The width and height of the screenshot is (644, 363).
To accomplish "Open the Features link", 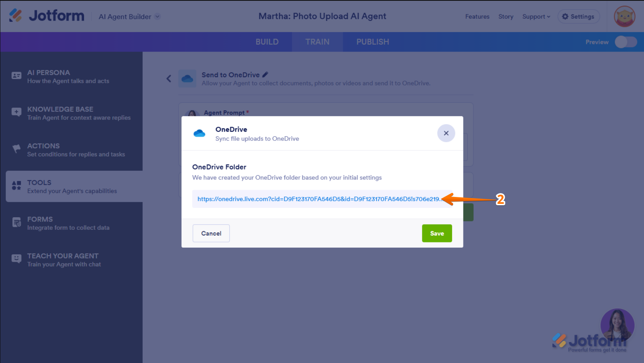I will pos(477,16).
